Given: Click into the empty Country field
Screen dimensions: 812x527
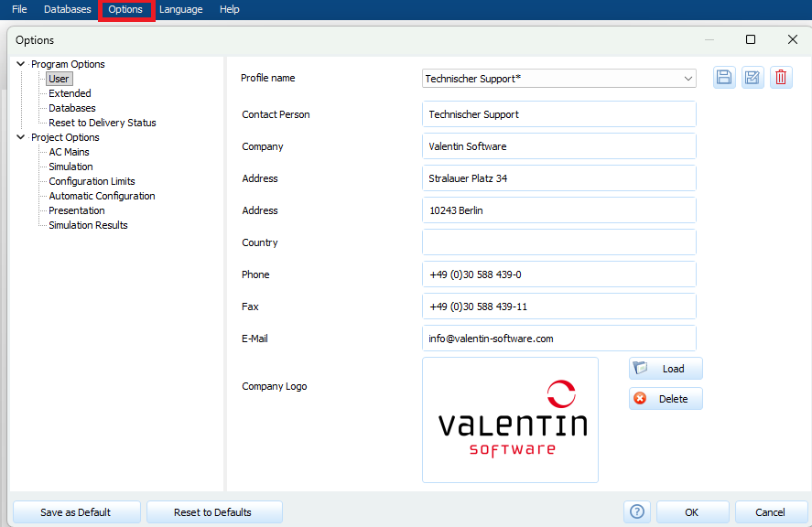Looking at the screenshot, I should [x=558, y=242].
